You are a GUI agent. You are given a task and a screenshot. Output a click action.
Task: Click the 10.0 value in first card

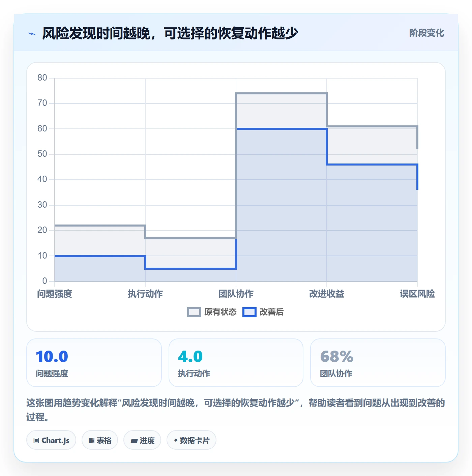pyautogui.click(x=52, y=357)
